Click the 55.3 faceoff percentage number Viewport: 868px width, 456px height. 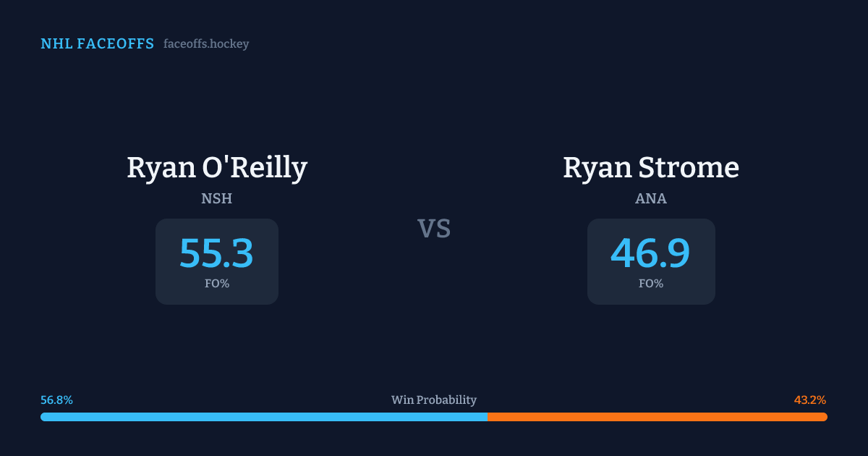pyautogui.click(x=217, y=254)
